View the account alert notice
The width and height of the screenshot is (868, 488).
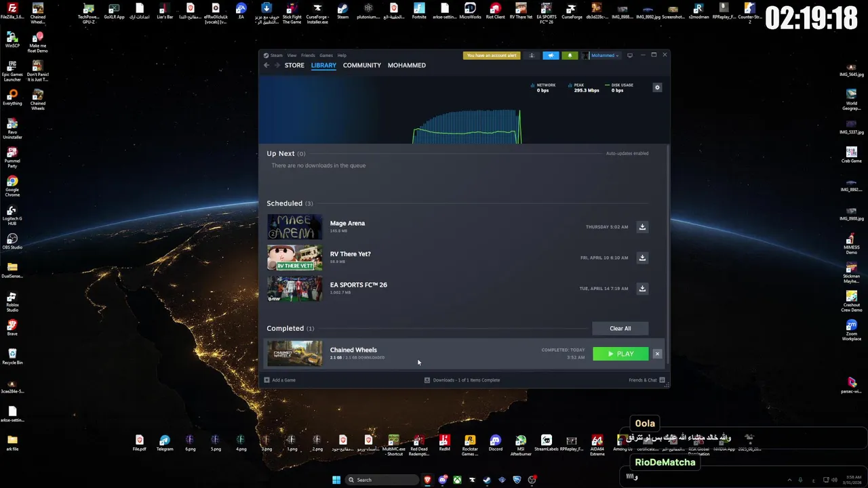point(492,56)
